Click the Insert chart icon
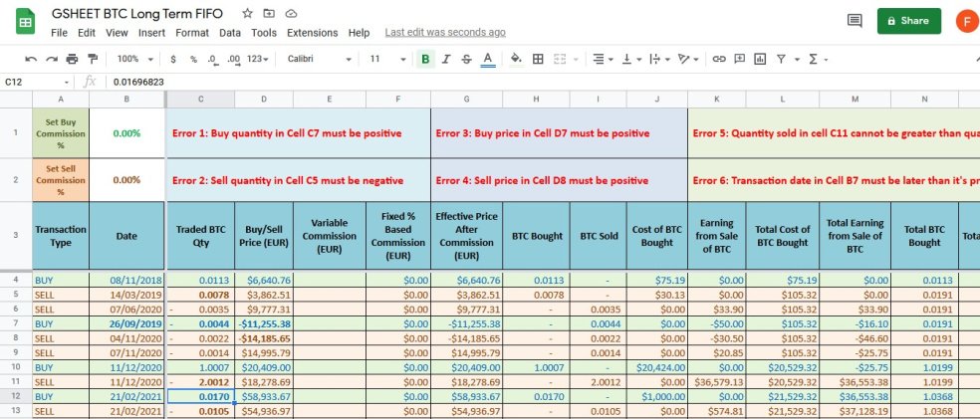 760,60
